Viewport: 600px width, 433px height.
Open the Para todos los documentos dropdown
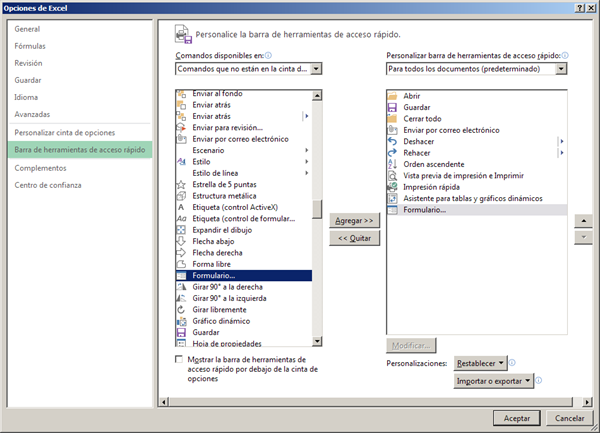pos(561,69)
